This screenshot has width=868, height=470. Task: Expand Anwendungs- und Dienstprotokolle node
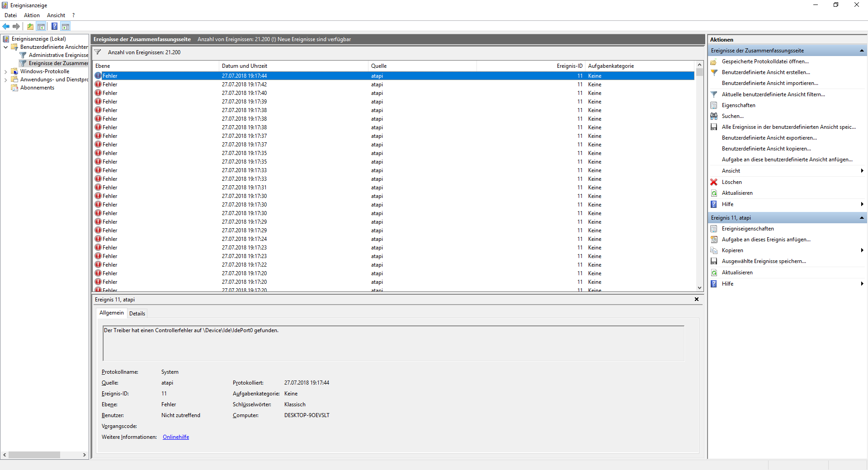(x=5, y=80)
